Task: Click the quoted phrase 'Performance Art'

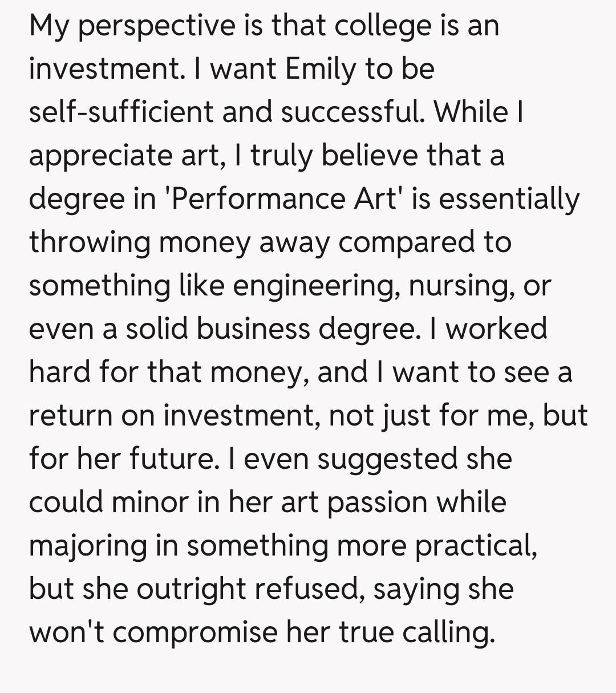Action: click(285, 198)
